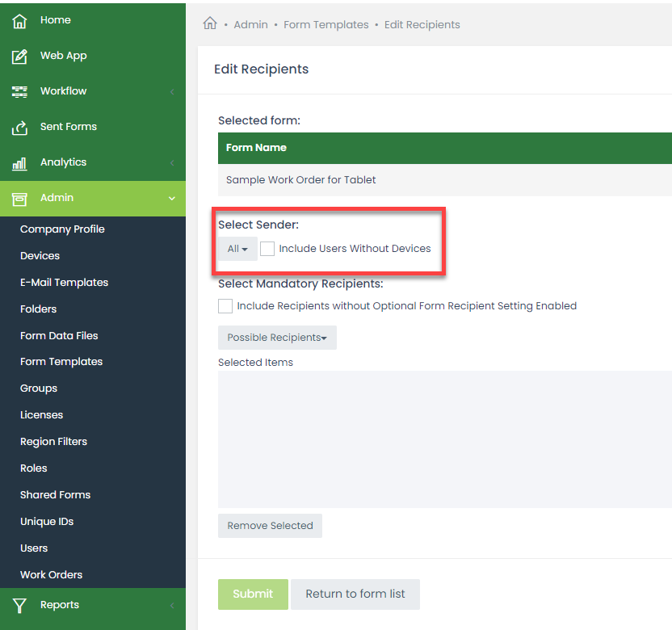Click Return to form list button
This screenshot has width=672, height=630.
[x=355, y=594]
